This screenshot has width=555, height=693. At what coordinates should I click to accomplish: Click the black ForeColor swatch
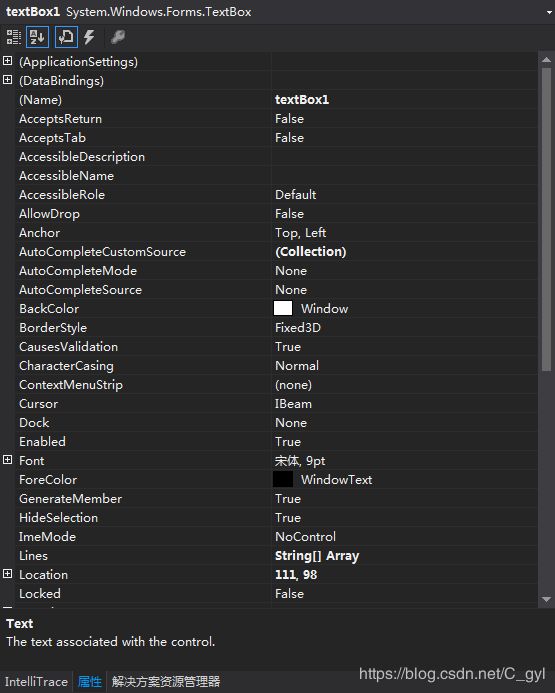283,479
